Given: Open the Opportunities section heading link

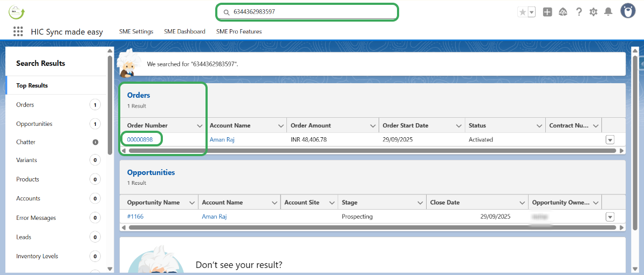Looking at the screenshot, I should tap(150, 172).
